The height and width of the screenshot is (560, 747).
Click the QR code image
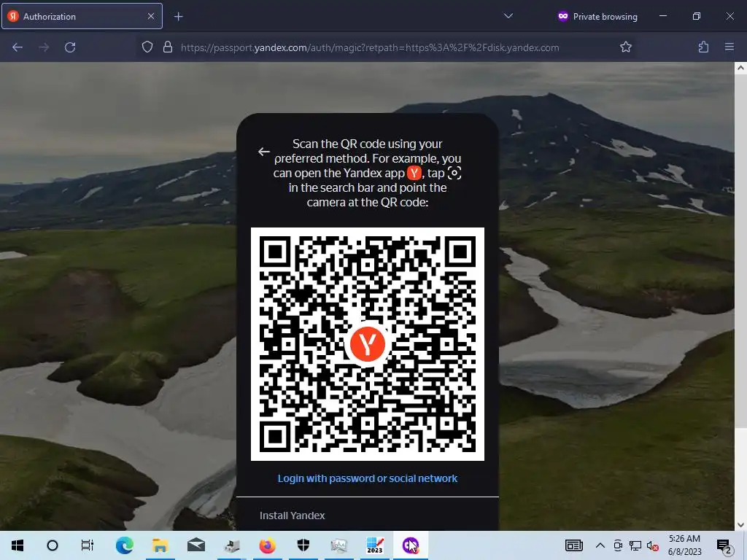pos(368,344)
